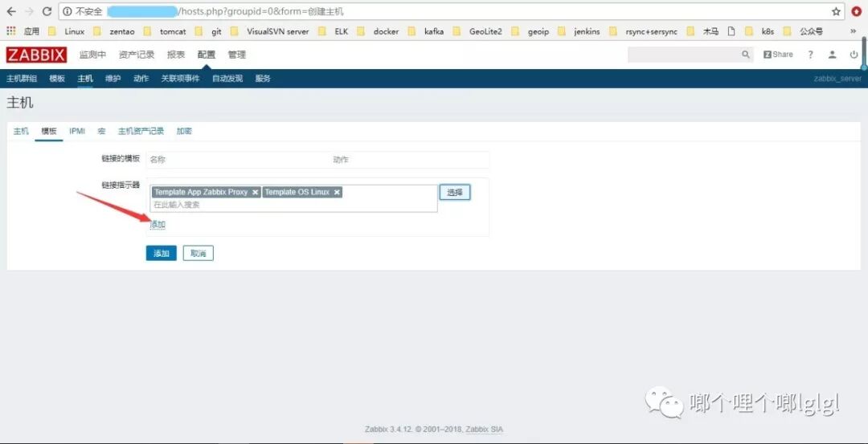The width and height of the screenshot is (868, 444).
Task: Open the git bookmark folder
Action: point(209,31)
